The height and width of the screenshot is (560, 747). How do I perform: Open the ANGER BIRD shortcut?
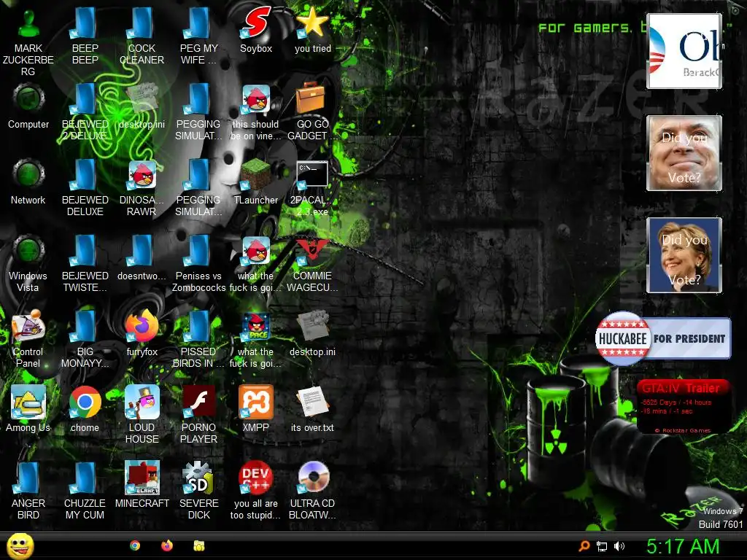pos(28,477)
